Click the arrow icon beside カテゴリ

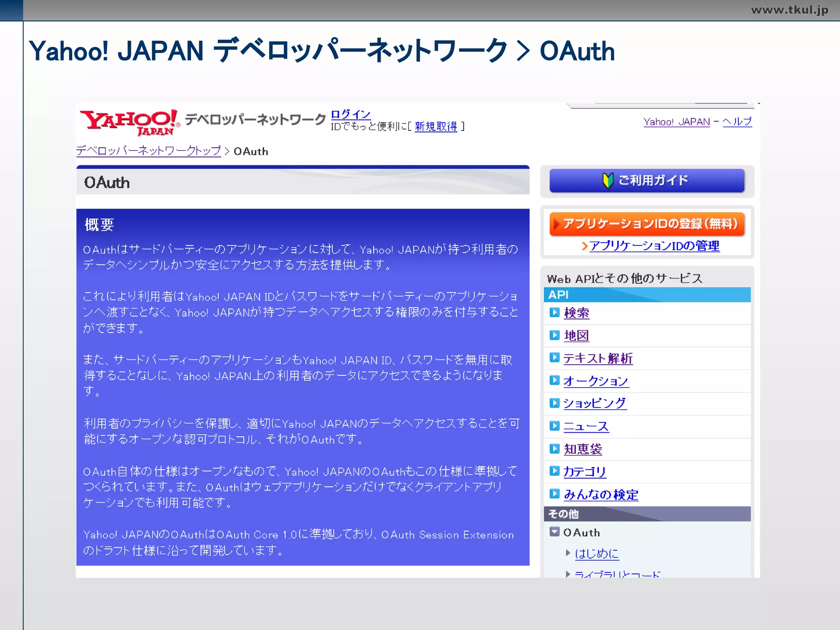pyautogui.click(x=555, y=471)
